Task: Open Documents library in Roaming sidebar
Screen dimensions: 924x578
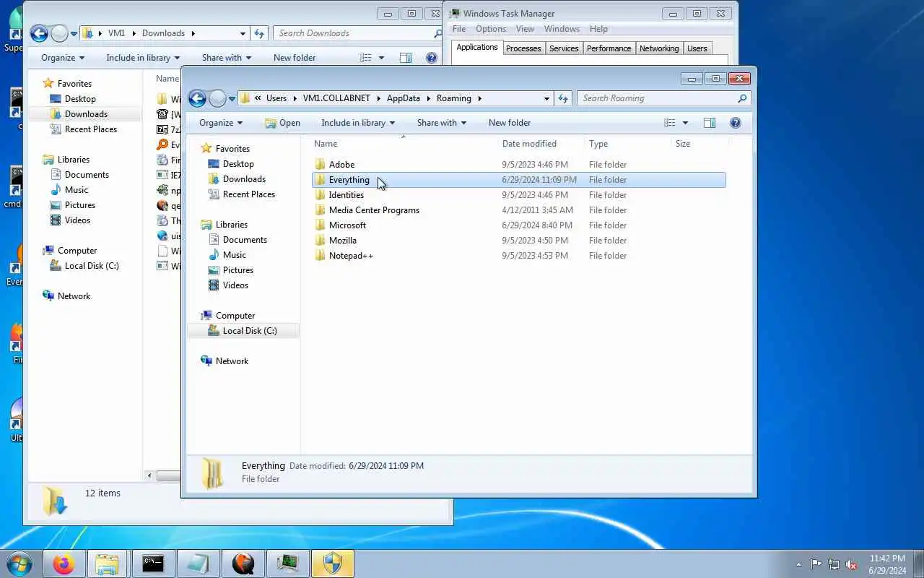Action: [x=245, y=240]
